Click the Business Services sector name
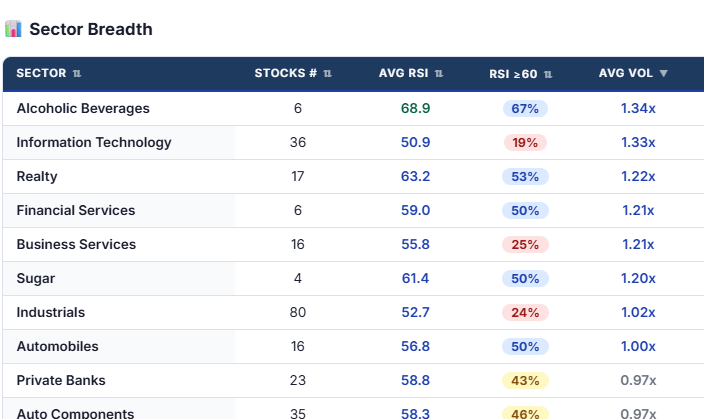 click(x=76, y=244)
